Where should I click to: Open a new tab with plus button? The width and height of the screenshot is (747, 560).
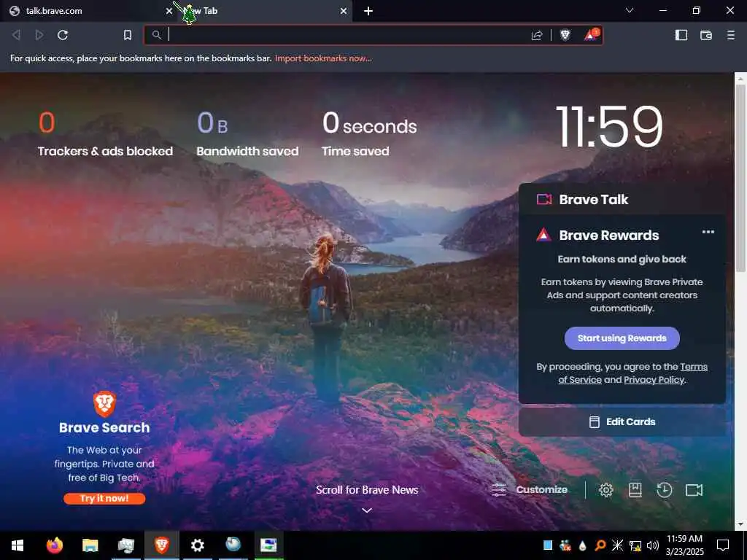[x=368, y=11]
